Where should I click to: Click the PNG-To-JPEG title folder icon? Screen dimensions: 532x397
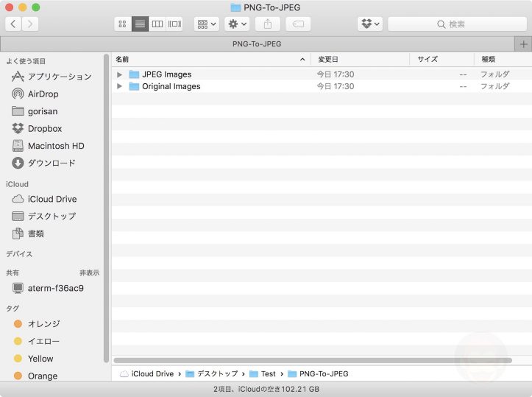tap(235, 7)
